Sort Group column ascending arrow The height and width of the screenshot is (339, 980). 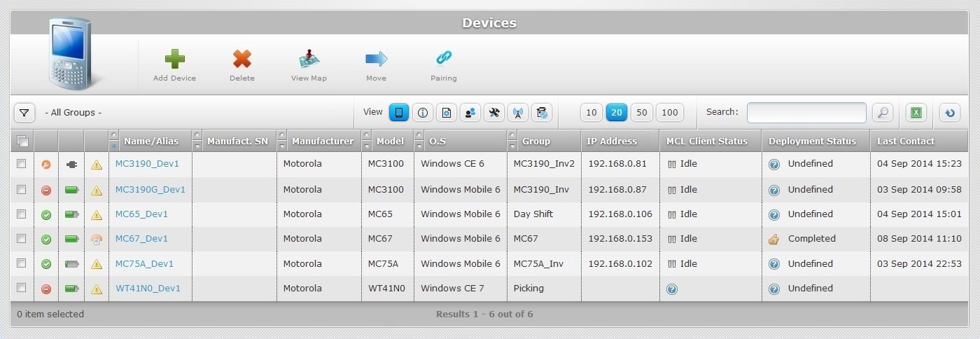click(512, 135)
